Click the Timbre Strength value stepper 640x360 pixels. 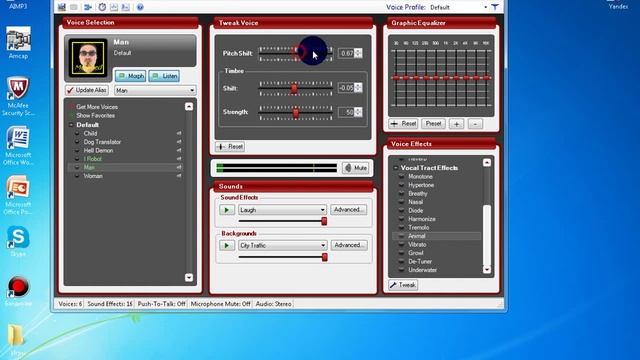(x=358, y=112)
